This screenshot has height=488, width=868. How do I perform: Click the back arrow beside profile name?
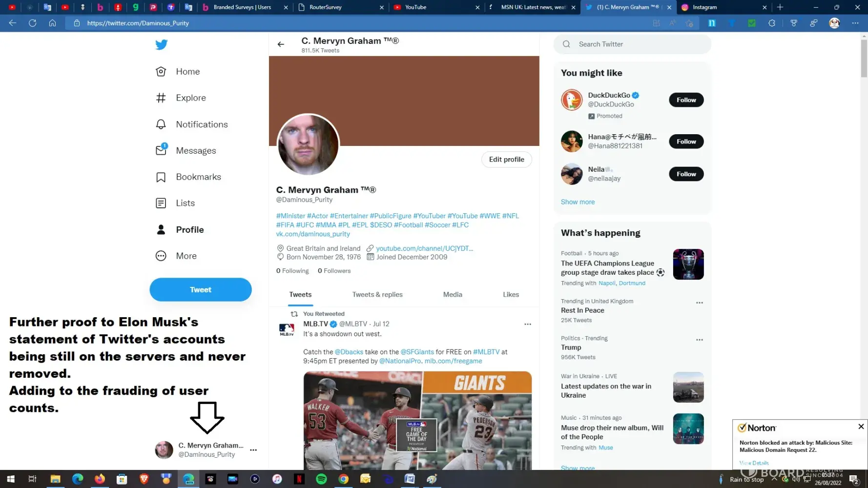pyautogui.click(x=281, y=44)
